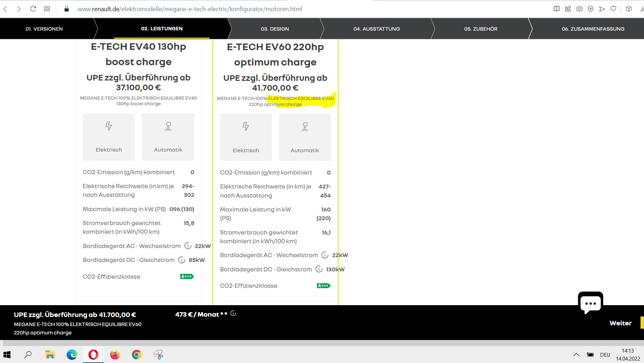644x363 pixels.
Task: Click the 473 € / Monat text
Action: pos(201,315)
